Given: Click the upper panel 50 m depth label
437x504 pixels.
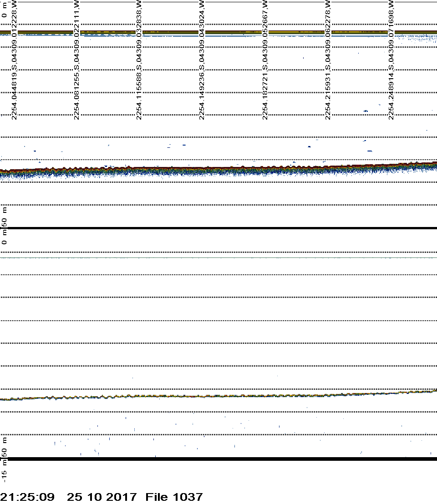Looking at the screenshot, I should [x=5, y=217].
